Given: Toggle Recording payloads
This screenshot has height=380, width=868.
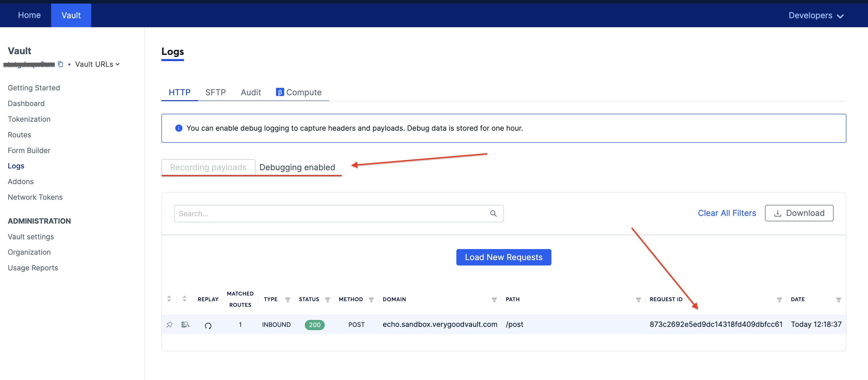Looking at the screenshot, I should click(208, 167).
